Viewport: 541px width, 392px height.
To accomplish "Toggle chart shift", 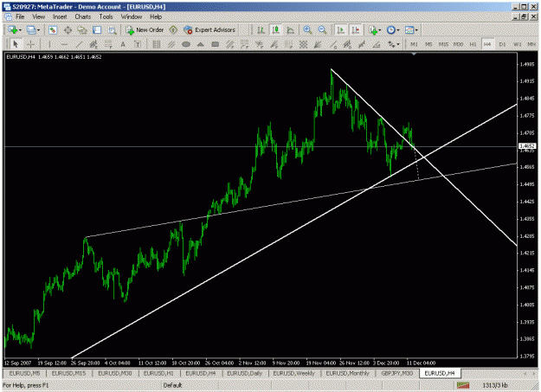I will click(356, 30).
